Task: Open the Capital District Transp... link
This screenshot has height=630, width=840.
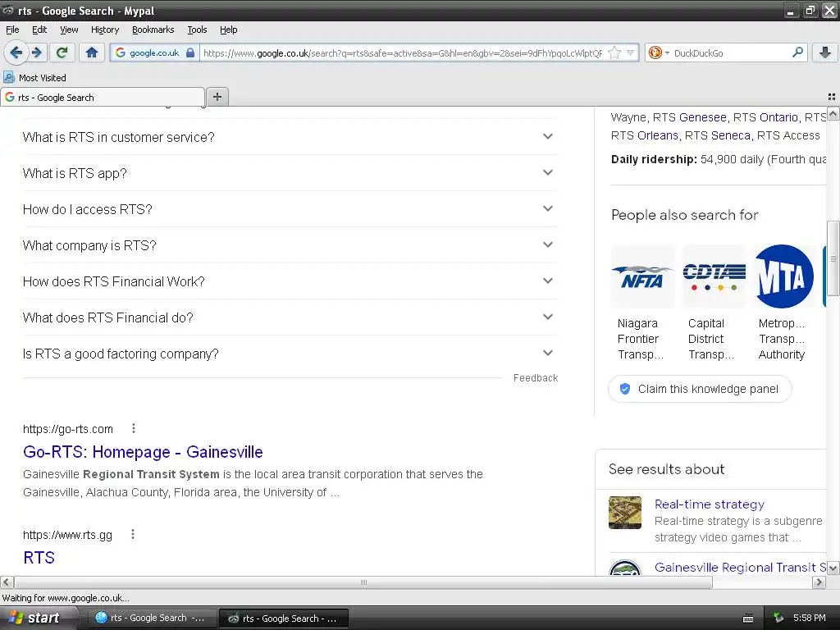Action: (x=711, y=339)
